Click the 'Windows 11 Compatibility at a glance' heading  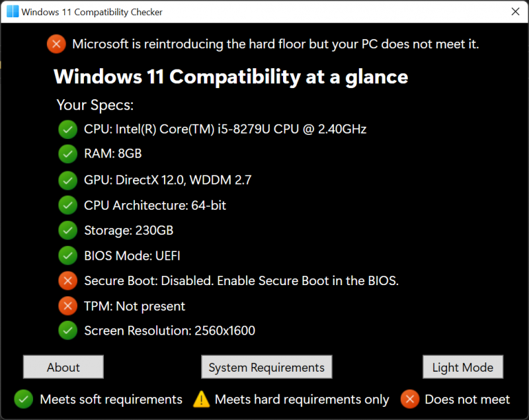pyautogui.click(x=231, y=77)
